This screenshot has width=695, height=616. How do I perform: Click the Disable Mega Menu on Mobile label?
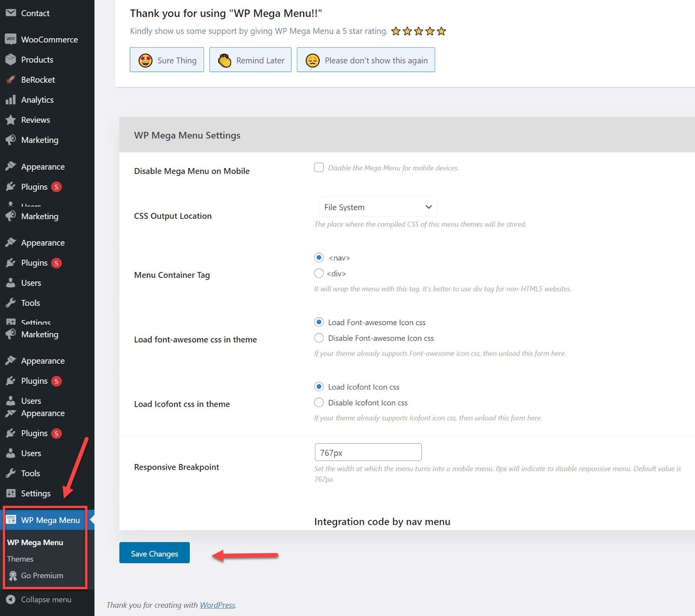[192, 171]
